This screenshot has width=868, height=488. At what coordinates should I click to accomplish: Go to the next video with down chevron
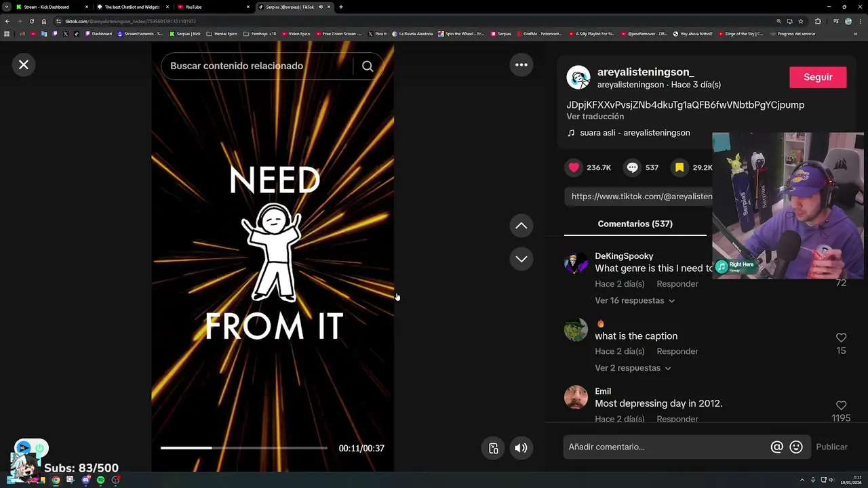[521, 259]
